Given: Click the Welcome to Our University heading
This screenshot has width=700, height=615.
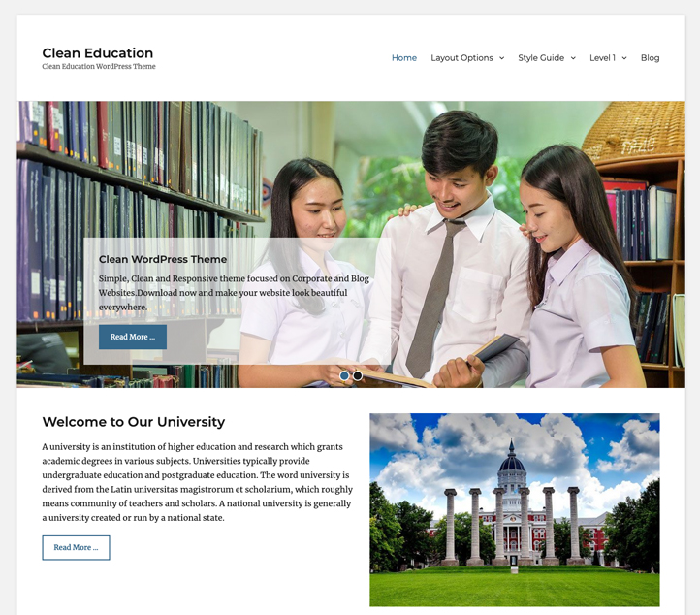Looking at the screenshot, I should (x=133, y=422).
